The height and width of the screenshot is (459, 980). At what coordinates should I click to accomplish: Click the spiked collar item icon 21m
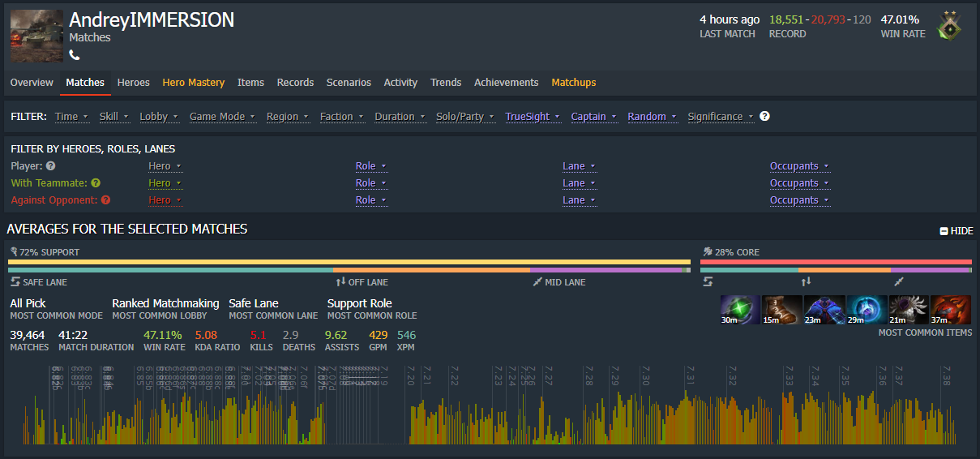coord(909,310)
